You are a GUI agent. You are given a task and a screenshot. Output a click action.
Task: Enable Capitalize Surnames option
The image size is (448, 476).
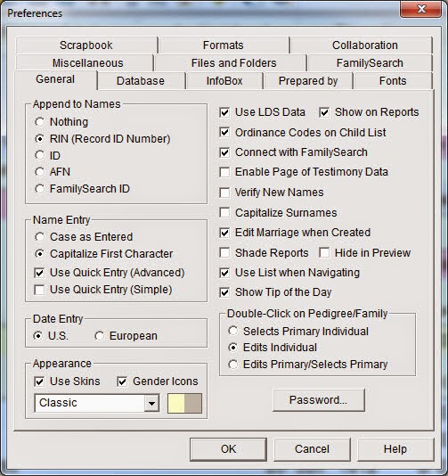click(x=224, y=213)
